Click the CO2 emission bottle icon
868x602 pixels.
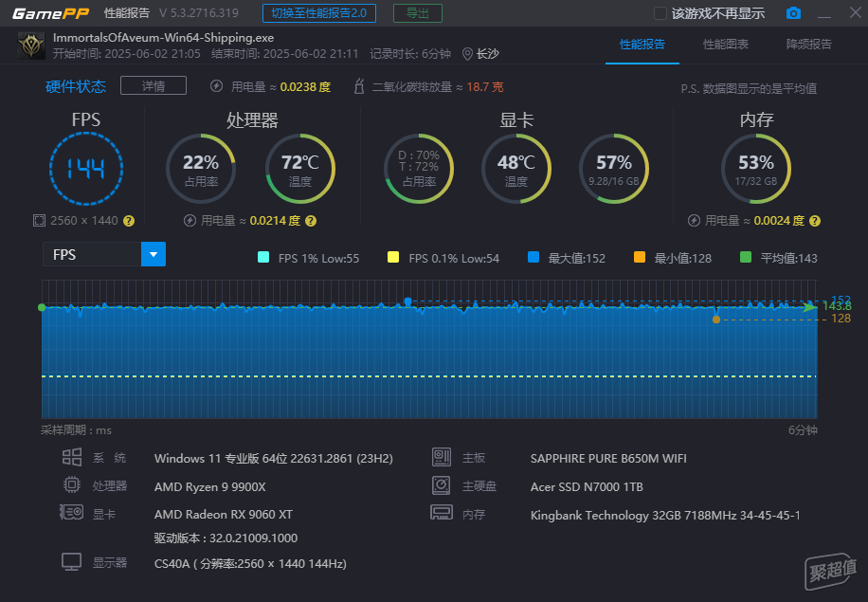click(x=359, y=86)
